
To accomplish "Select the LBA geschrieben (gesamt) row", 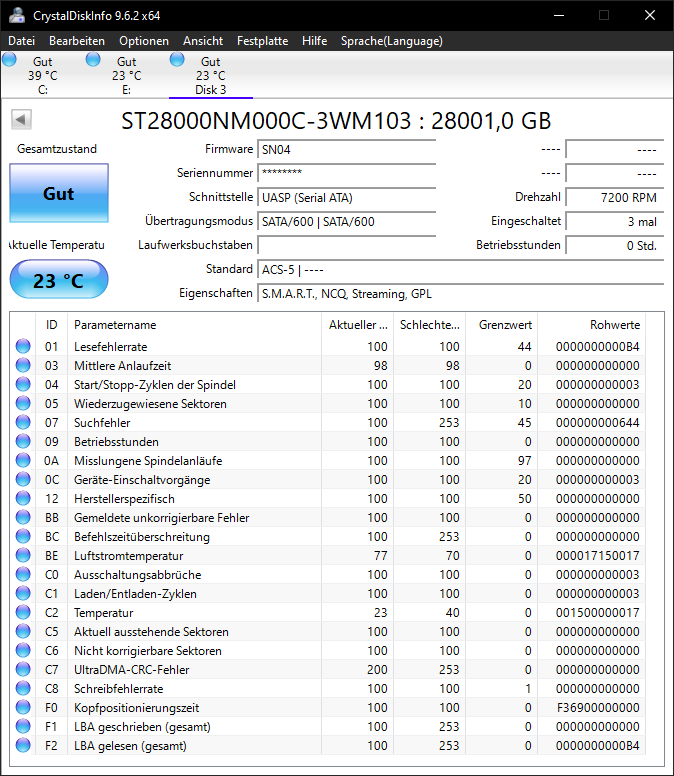I will pyautogui.click(x=329, y=727).
